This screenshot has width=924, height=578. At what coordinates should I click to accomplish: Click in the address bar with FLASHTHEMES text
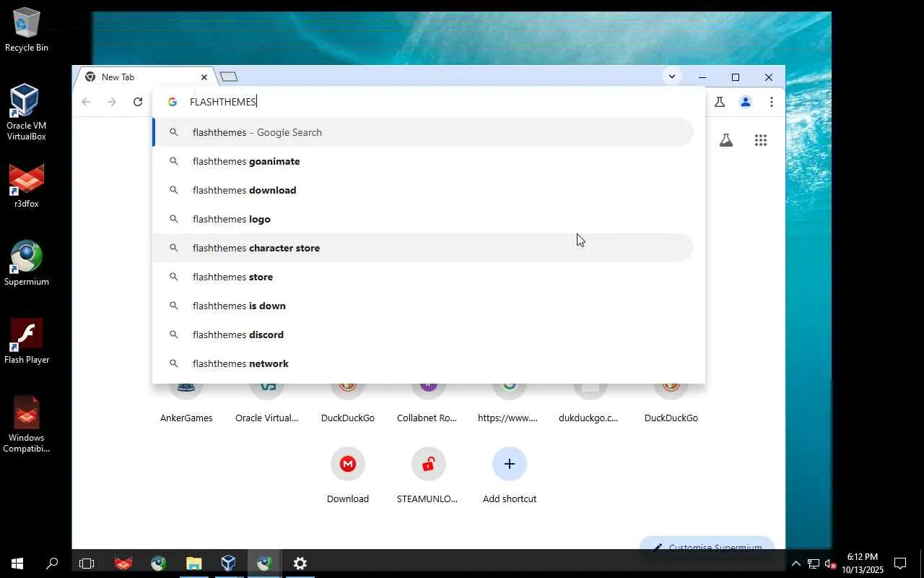click(x=429, y=102)
